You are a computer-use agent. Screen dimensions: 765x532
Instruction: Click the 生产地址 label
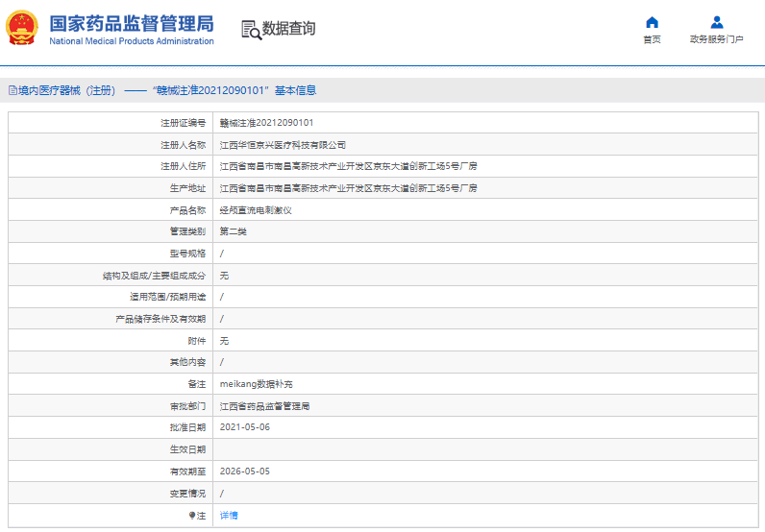[187, 188]
